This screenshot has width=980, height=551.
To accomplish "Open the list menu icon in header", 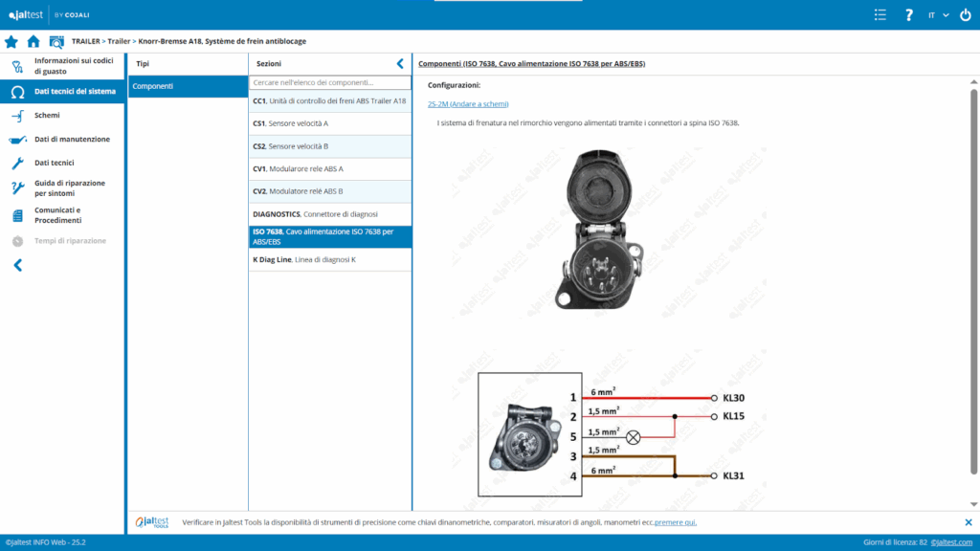I will pos(880,15).
